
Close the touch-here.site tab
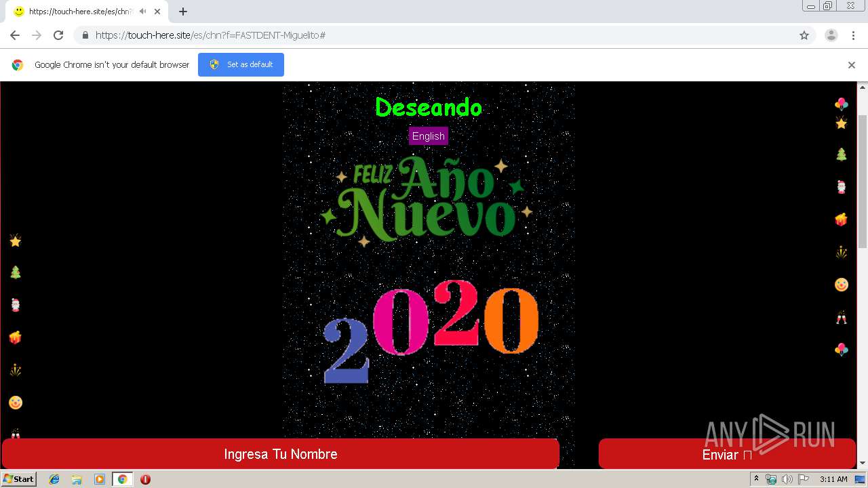[157, 12]
